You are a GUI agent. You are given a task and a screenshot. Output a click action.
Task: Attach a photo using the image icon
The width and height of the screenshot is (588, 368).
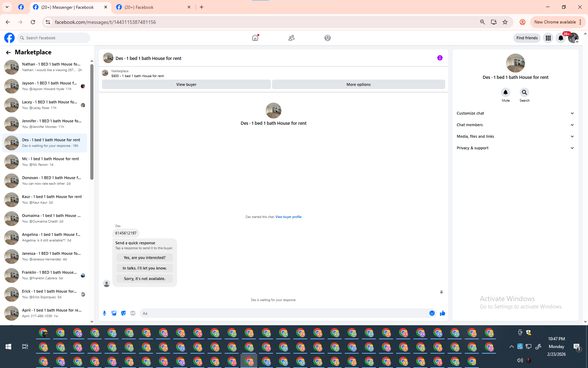(114, 313)
